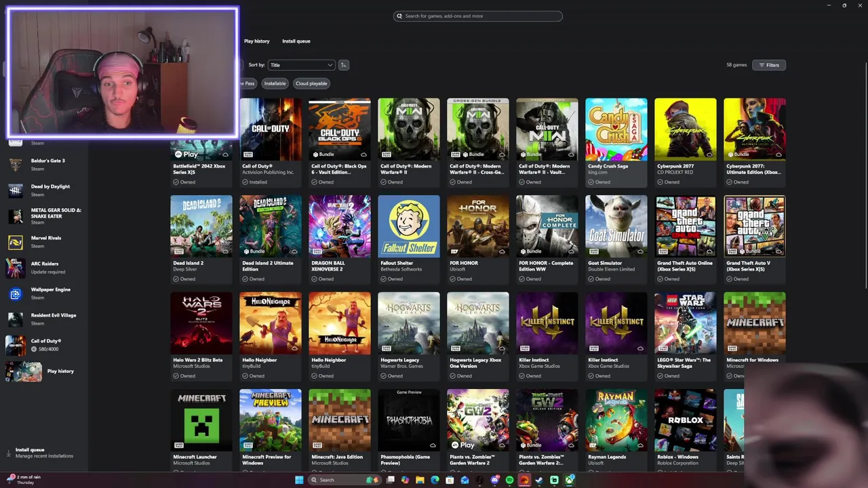Click the Windows Start button
868x488 pixels.
coord(299,480)
